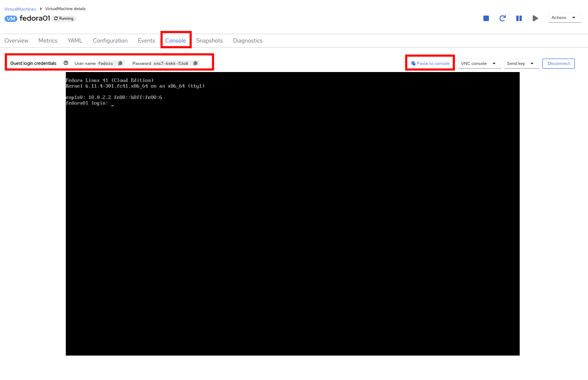Click inside the VNC console terminal screen
This screenshot has width=588, height=380.
pyautogui.click(x=292, y=214)
